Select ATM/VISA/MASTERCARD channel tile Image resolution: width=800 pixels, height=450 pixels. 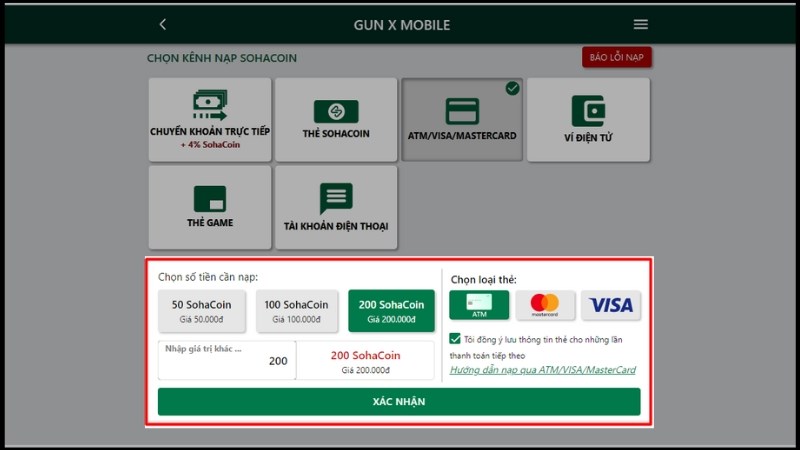pos(462,119)
